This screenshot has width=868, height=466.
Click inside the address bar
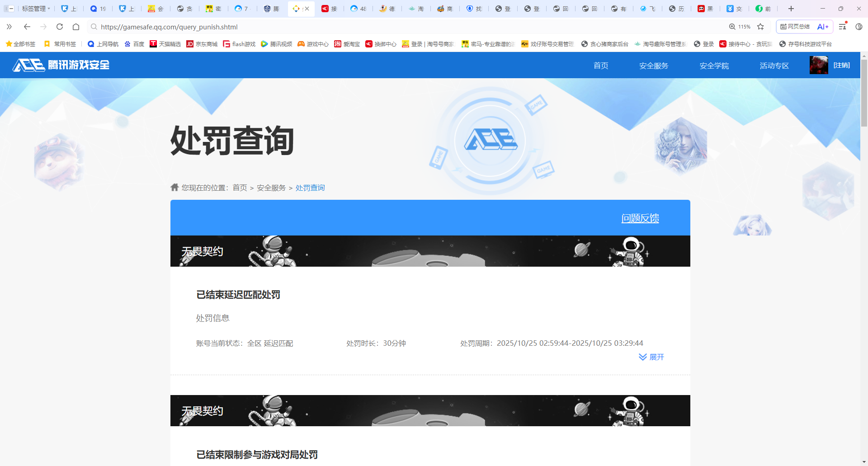coord(271,27)
